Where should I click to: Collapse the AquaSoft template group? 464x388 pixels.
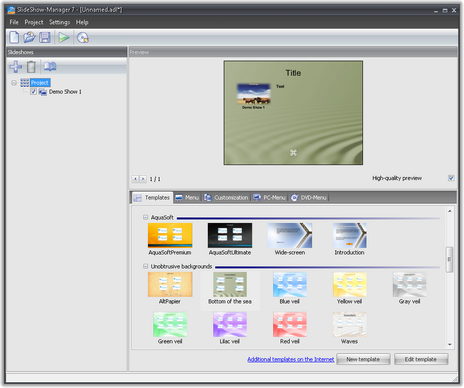(x=145, y=217)
